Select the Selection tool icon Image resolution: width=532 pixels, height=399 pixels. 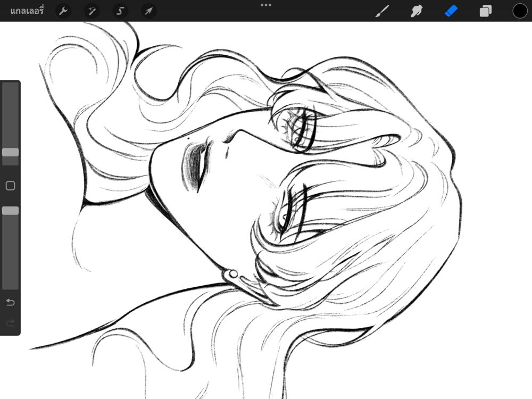(x=120, y=11)
